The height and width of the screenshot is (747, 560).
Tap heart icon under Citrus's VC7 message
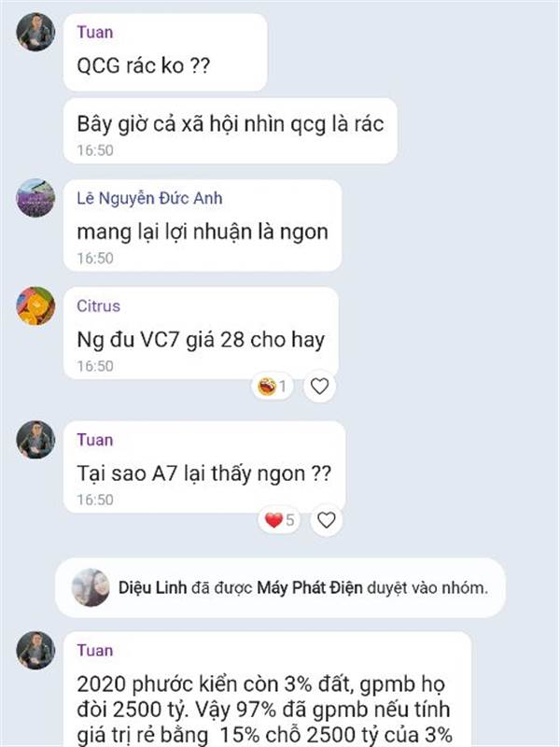click(x=319, y=386)
